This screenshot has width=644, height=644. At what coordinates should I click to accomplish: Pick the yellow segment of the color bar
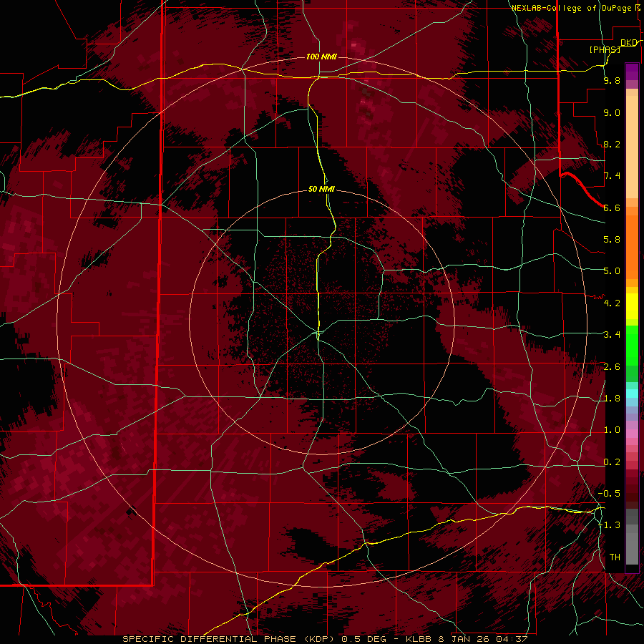[632, 306]
